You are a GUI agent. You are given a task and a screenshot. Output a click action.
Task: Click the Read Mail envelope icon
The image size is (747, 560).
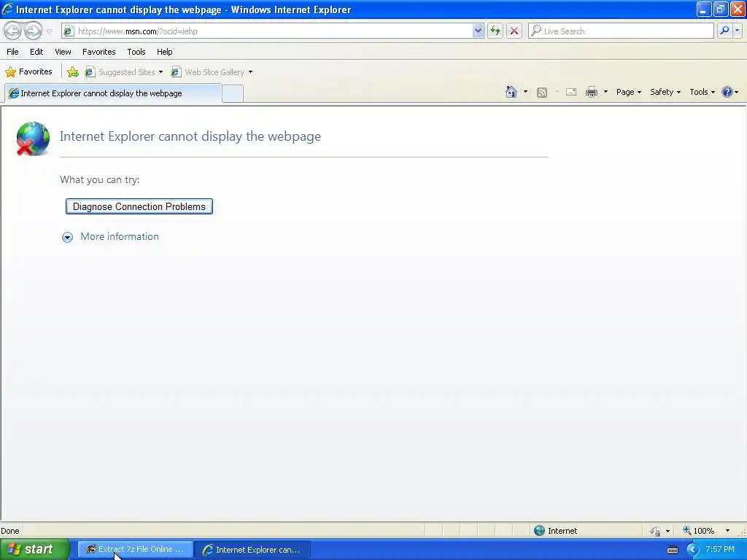point(571,92)
